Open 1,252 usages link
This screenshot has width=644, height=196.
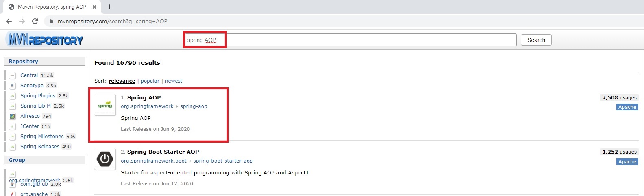point(619,152)
